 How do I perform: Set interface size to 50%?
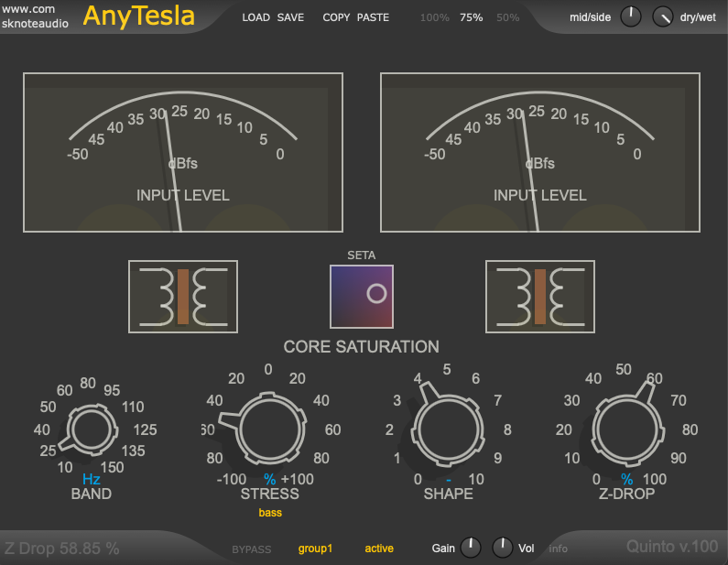[x=508, y=17]
